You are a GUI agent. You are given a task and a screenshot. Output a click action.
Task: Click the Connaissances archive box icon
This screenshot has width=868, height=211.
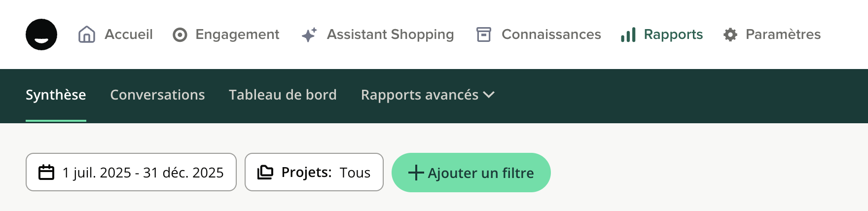click(x=484, y=35)
